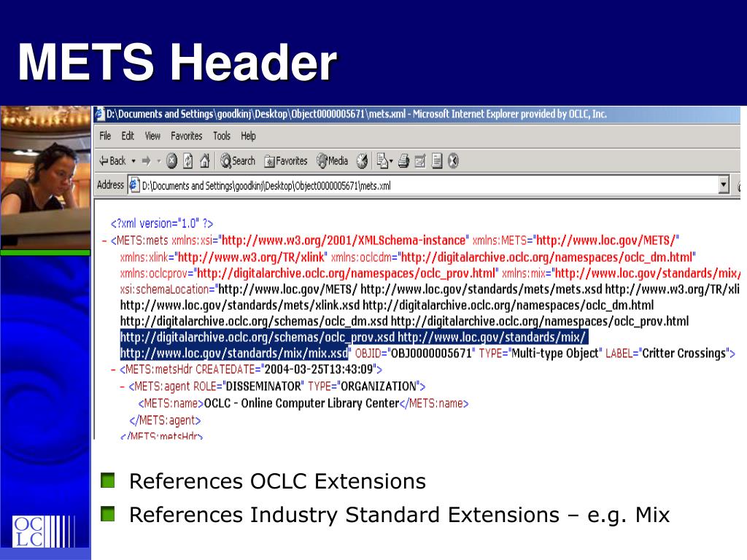This screenshot has height=560, width=747.
Task: Open the View menu
Action: (x=152, y=136)
